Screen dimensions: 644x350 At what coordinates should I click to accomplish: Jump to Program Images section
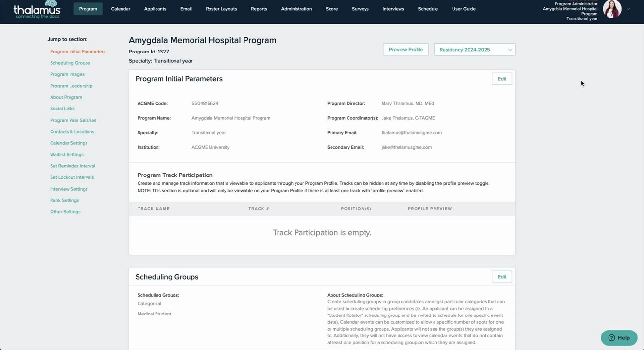point(67,74)
